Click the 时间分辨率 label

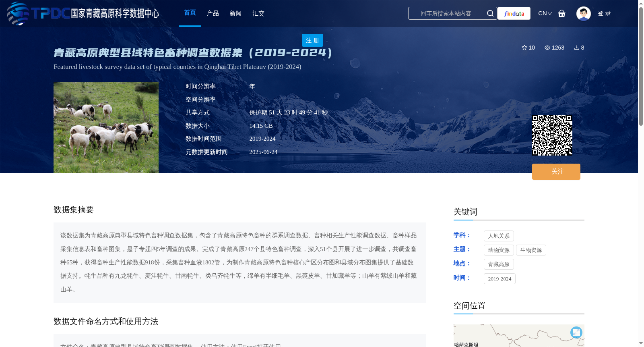[200, 86]
